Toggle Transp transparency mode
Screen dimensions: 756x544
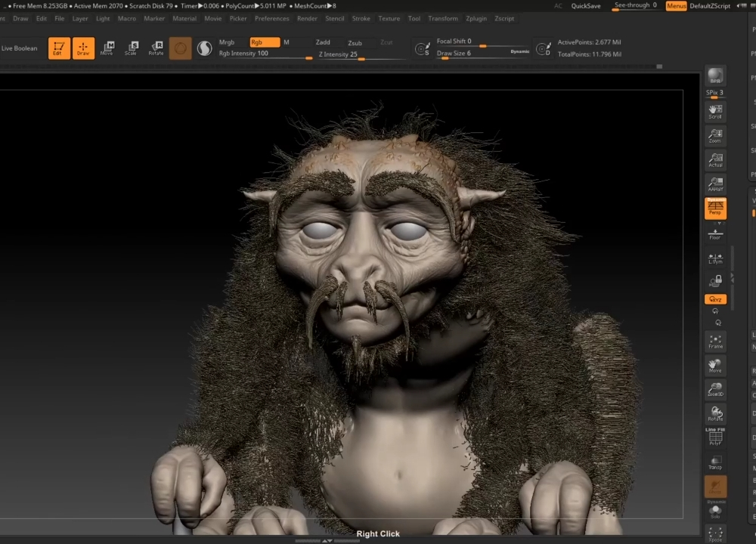tap(715, 462)
